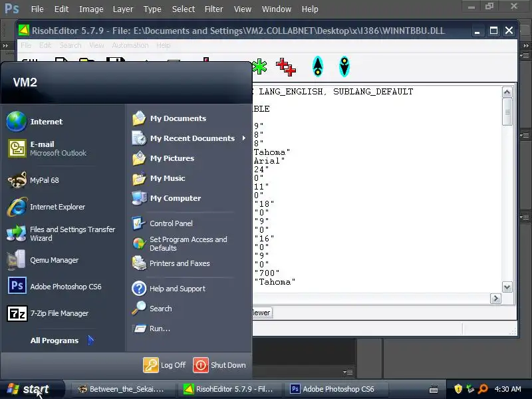
Task: Click the down arrow toolbar icon in RisohEditor
Action: click(x=344, y=66)
